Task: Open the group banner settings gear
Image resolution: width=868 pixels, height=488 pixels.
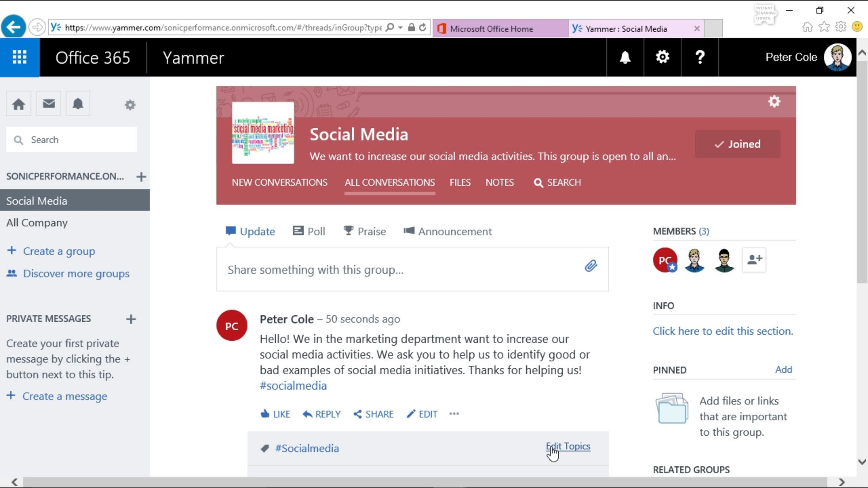Action: pos(774,102)
